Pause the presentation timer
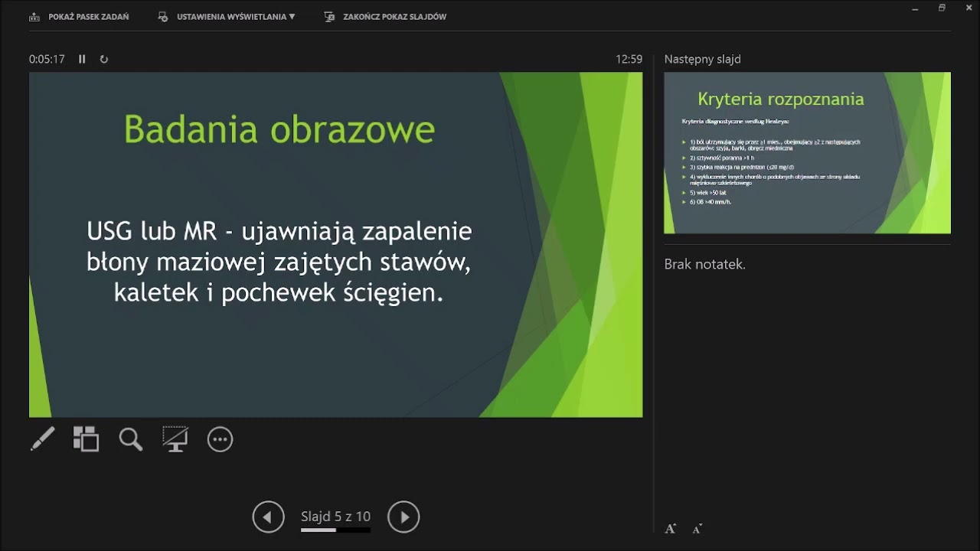The image size is (980, 551). pos(82,59)
